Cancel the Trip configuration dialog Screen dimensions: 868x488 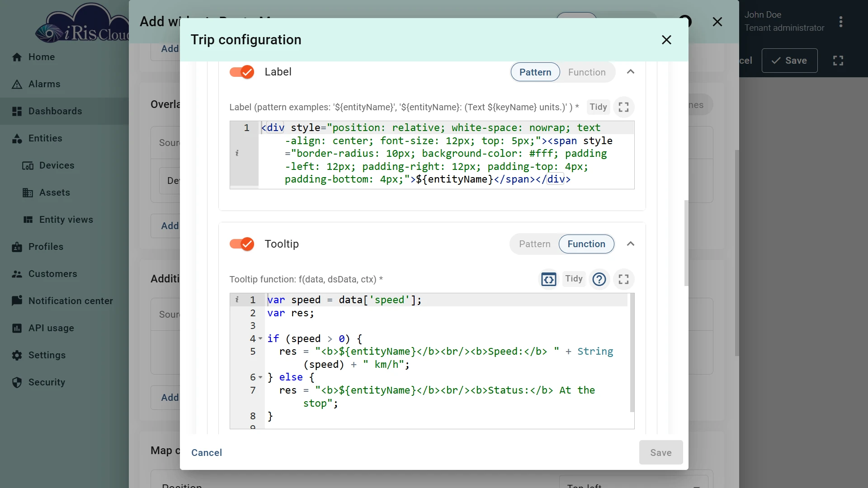tap(206, 453)
